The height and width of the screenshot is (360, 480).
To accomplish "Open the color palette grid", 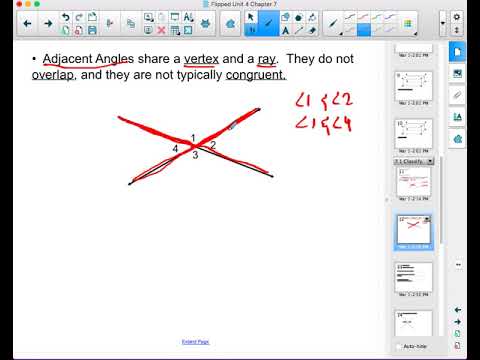I will (x=407, y=24).
